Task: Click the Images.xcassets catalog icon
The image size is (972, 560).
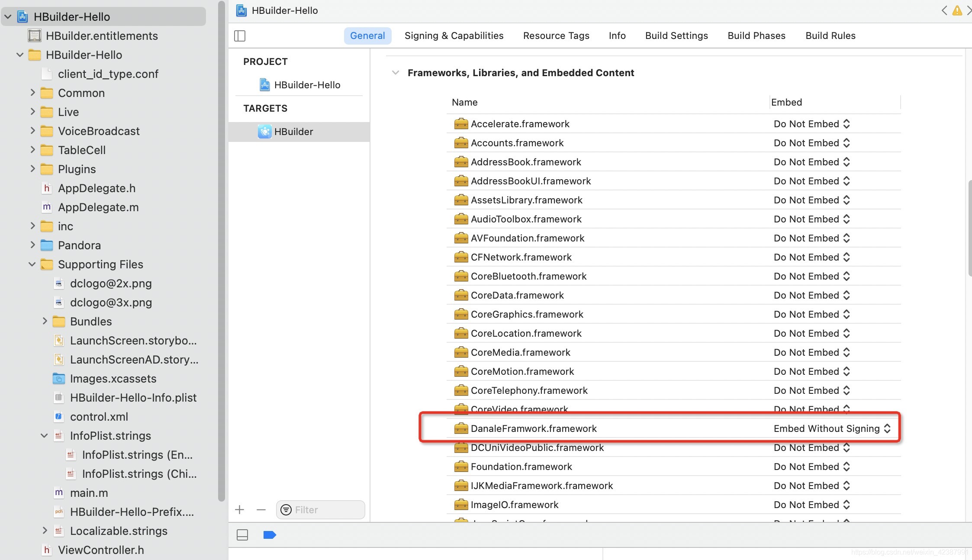Action: coord(59,379)
